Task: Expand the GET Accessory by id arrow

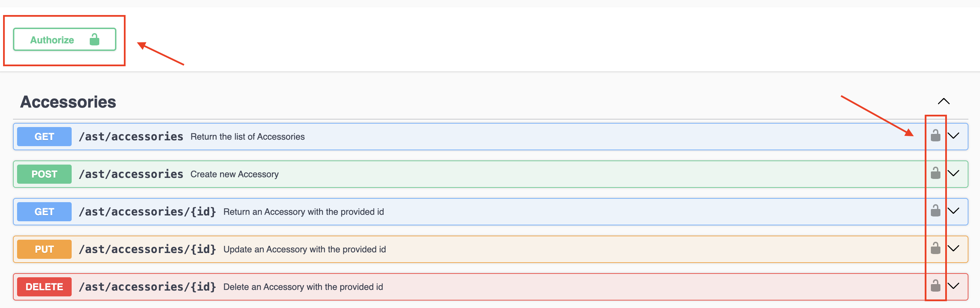Action: 953,211
